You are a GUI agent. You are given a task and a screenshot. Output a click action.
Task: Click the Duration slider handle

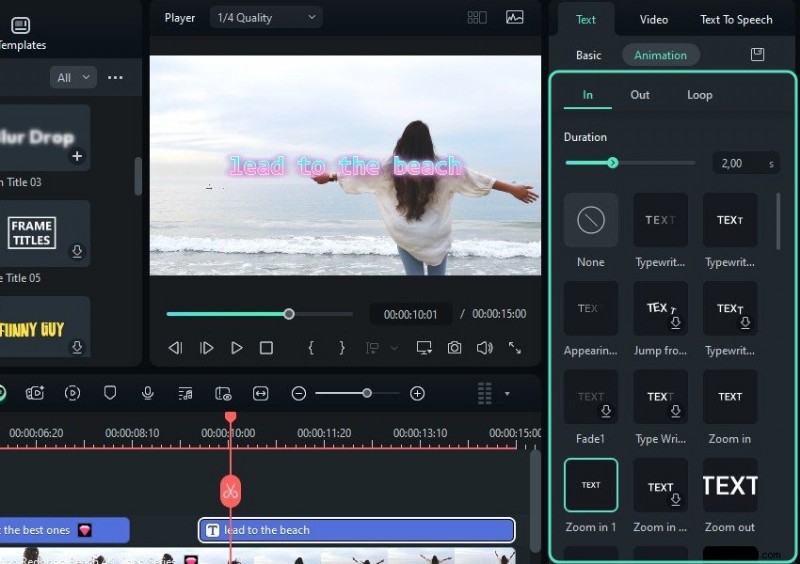pyautogui.click(x=613, y=163)
